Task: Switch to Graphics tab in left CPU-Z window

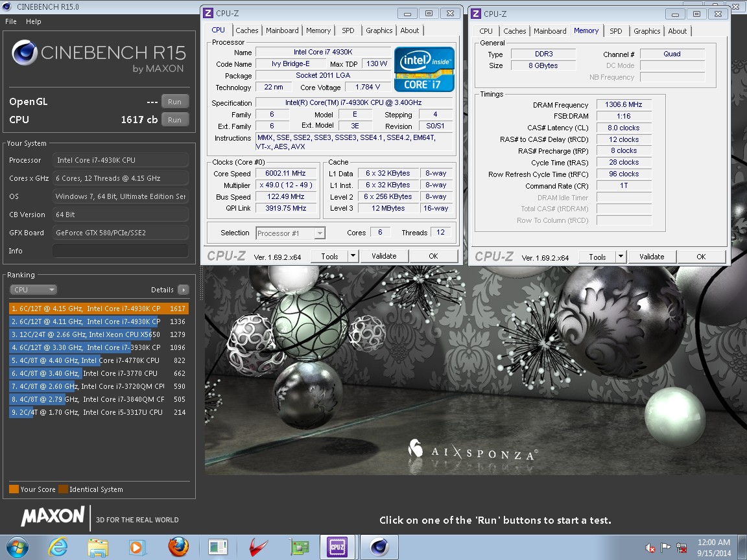Action: pos(379,30)
